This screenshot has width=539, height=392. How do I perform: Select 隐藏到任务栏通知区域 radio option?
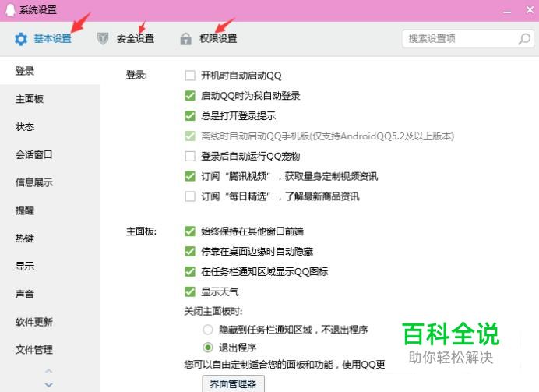point(208,330)
